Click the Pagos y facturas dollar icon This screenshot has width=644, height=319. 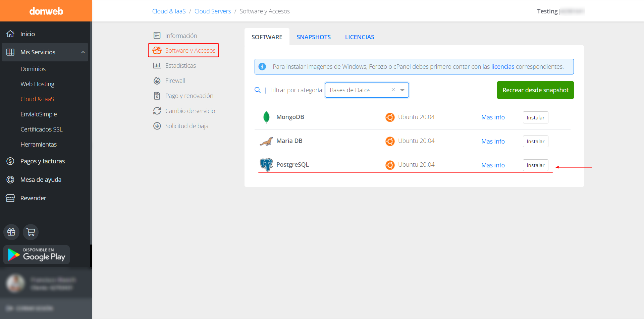click(x=10, y=161)
